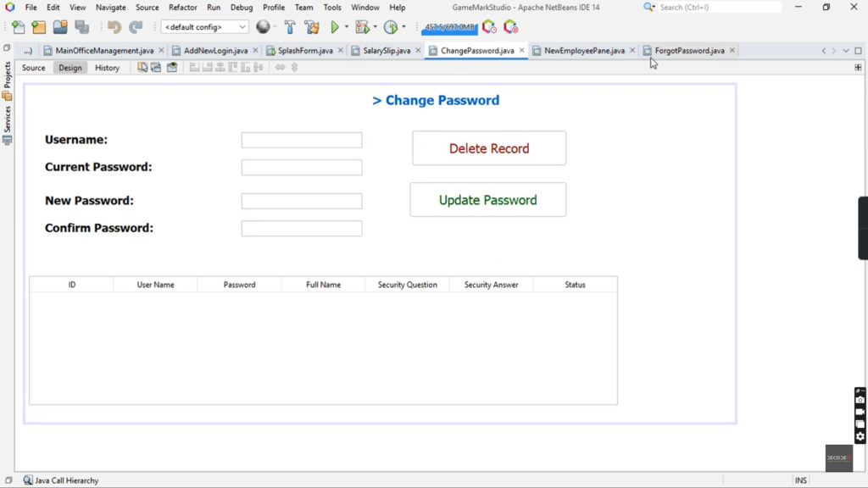Click the Preview Design icon
The width and height of the screenshot is (868, 488).
172,68
